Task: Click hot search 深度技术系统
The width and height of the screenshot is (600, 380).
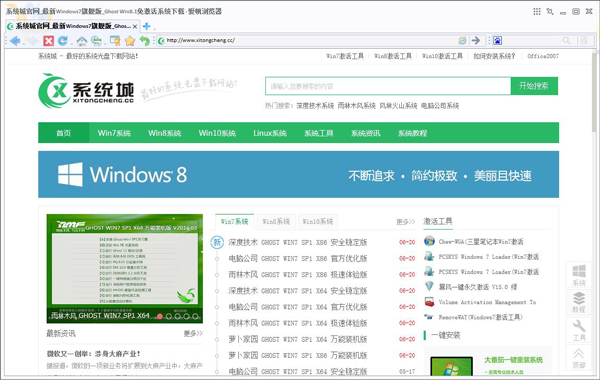Action: coord(315,106)
